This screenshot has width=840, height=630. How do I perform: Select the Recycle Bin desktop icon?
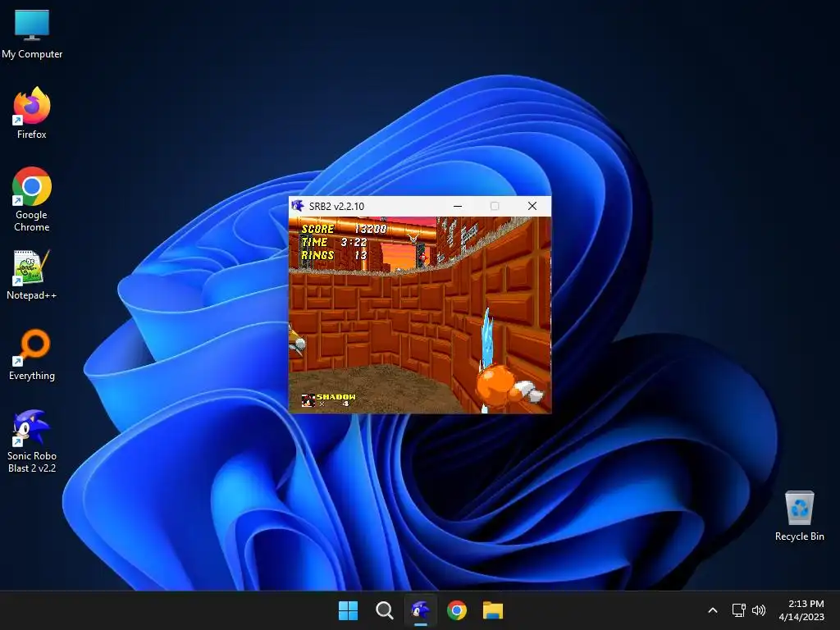pos(799,516)
